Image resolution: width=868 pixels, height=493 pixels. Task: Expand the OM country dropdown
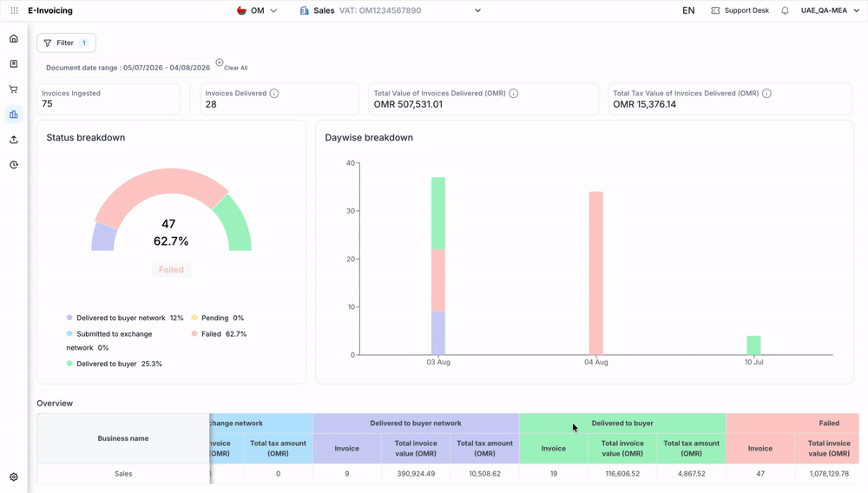(x=257, y=10)
